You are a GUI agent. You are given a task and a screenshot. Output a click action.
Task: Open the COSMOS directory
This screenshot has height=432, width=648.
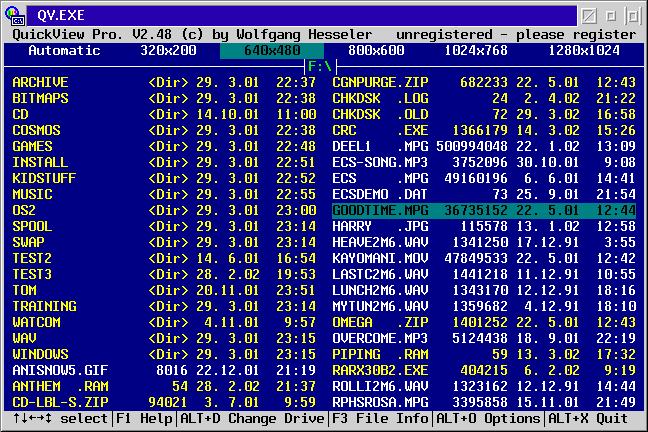point(164,130)
